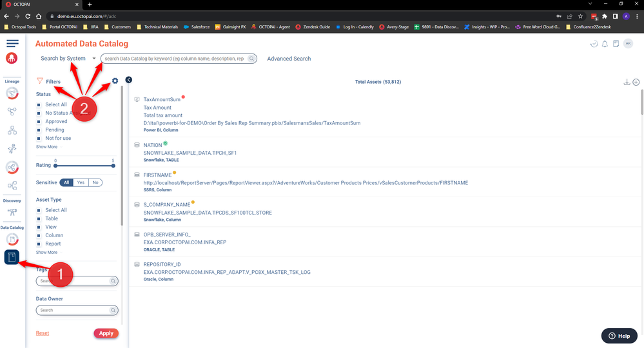Select the OCTOPAI browser tab
Screen dimensions: 644x348
click(41, 4)
